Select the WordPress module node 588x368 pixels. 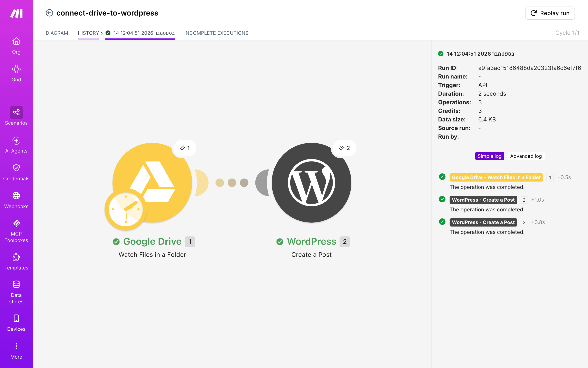click(x=312, y=183)
